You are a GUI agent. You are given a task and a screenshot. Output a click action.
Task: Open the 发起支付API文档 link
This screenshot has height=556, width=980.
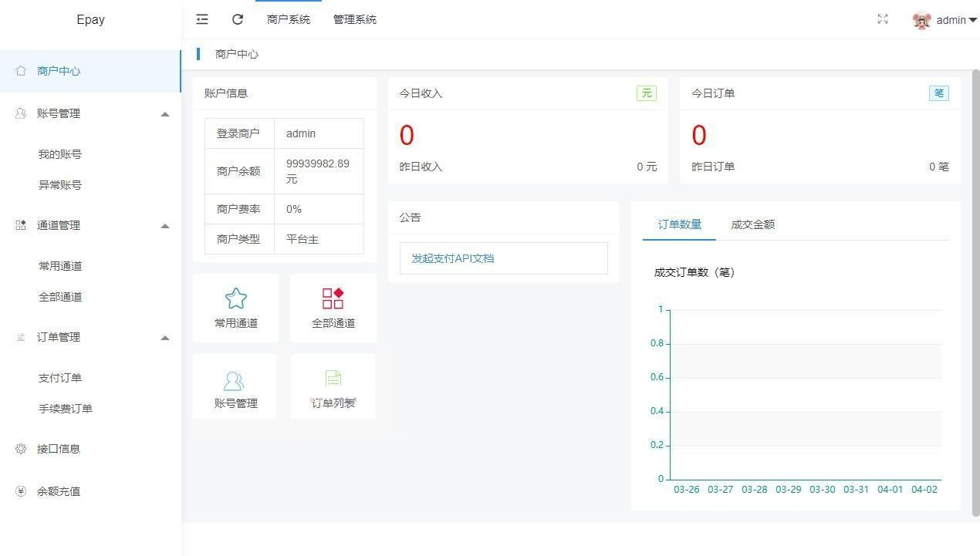[x=452, y=258]
